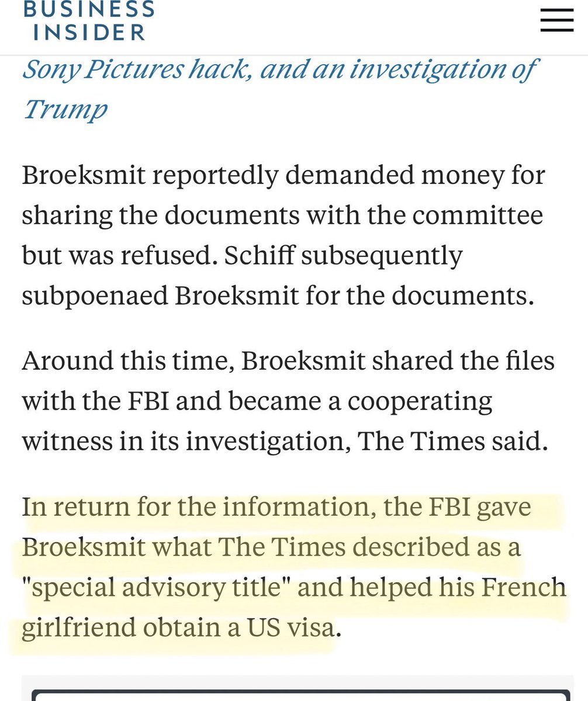The image size is (588, 701).
Task: Click the embedded box below the article
Action: [301, 695]
